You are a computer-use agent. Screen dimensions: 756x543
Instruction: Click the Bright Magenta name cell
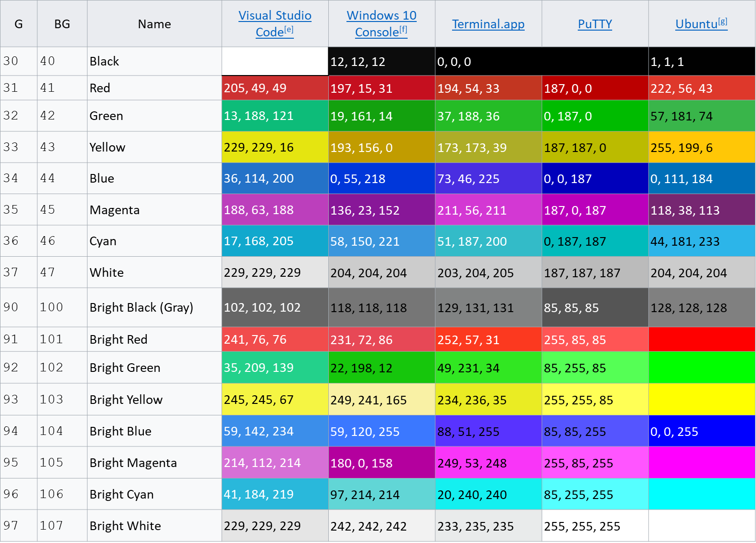(154, 463)
